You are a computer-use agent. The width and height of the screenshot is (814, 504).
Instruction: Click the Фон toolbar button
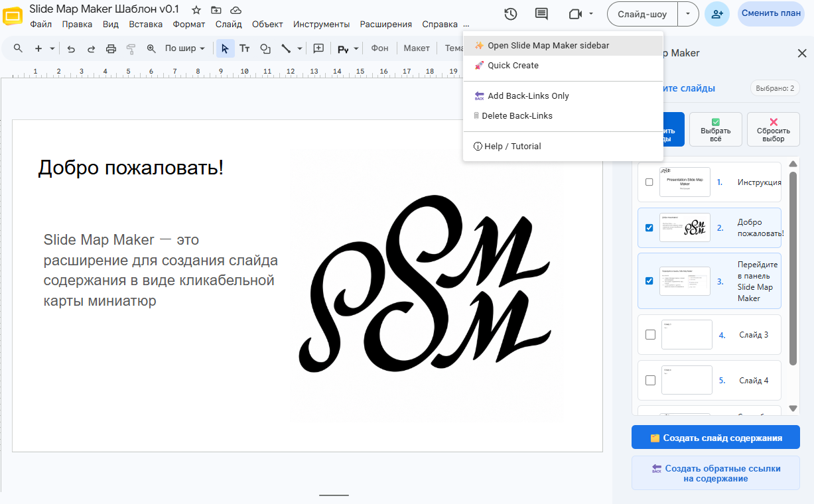[x=379, y=48]
